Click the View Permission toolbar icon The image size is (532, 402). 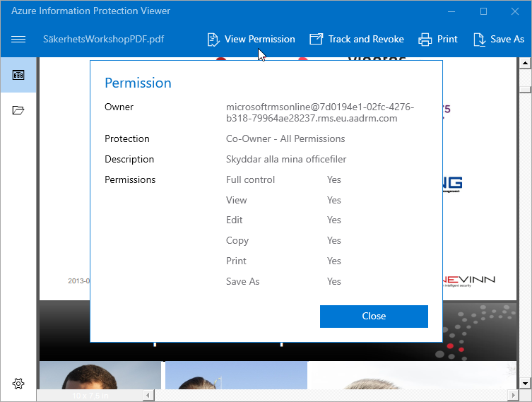point(213,39)
